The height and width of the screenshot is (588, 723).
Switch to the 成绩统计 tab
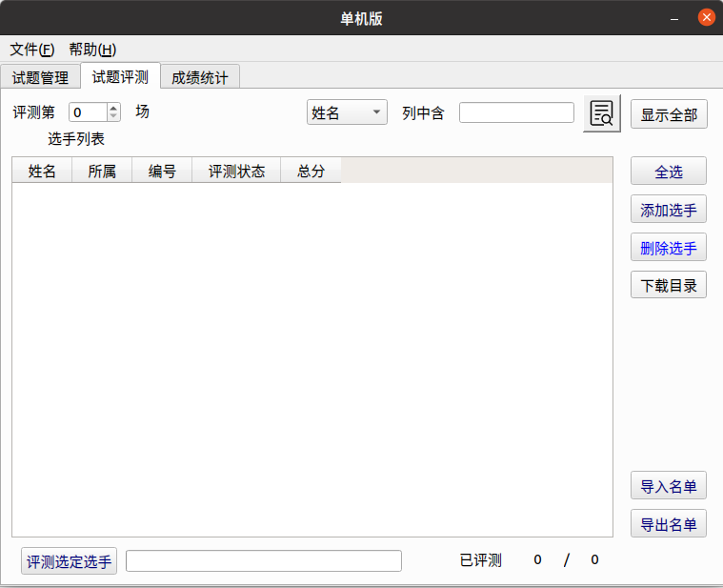tap(200, 78)
